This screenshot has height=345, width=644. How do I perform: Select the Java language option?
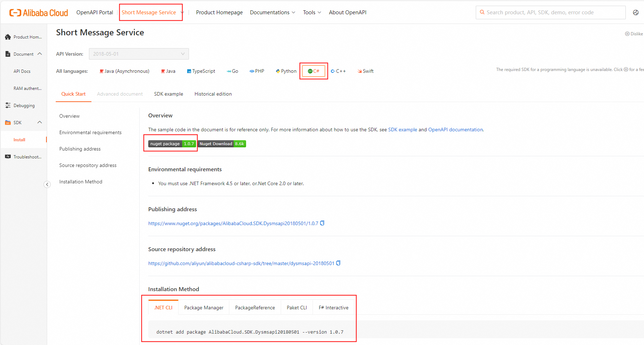[168, 71]
